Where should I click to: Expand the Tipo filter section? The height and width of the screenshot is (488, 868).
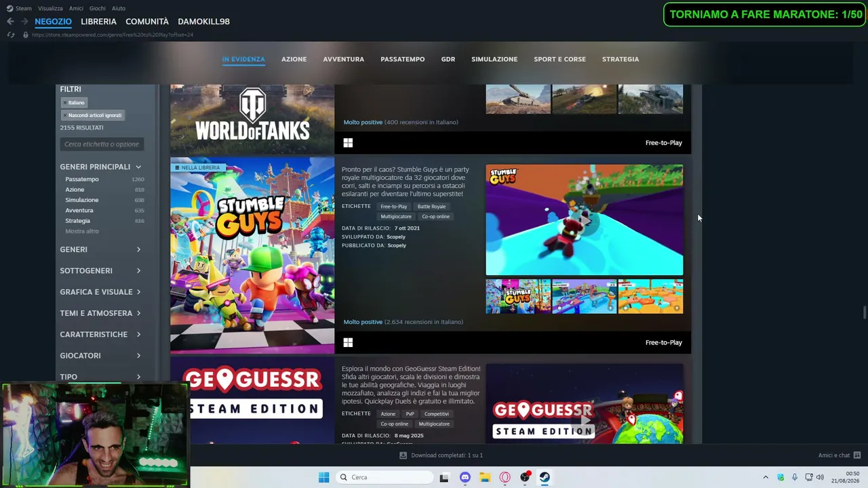click(100, 377)
